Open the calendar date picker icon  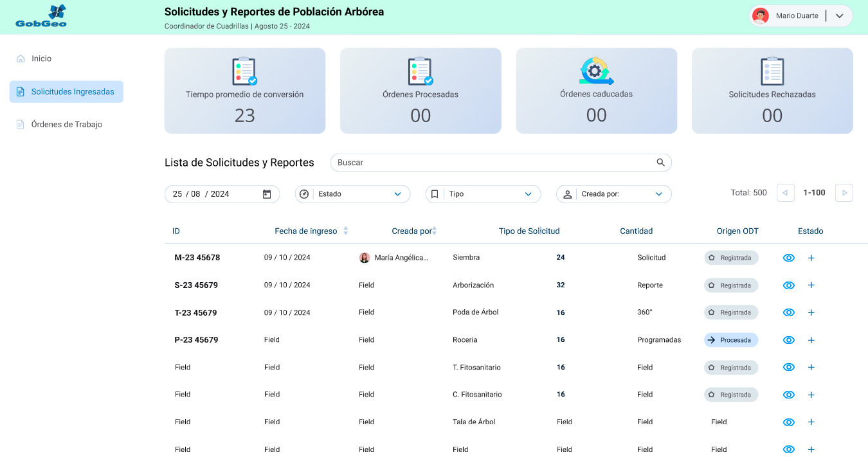point(267,194)
